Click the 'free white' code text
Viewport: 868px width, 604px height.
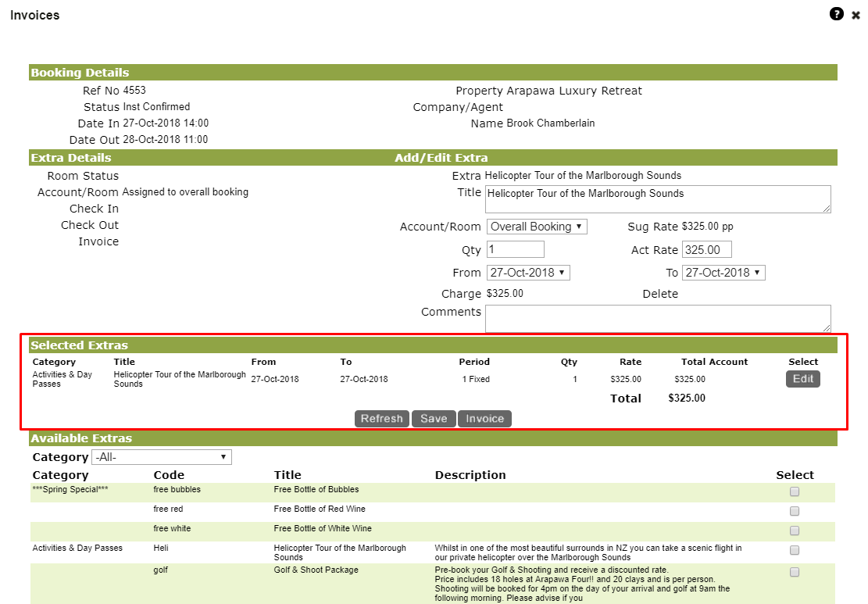(172, 529)
